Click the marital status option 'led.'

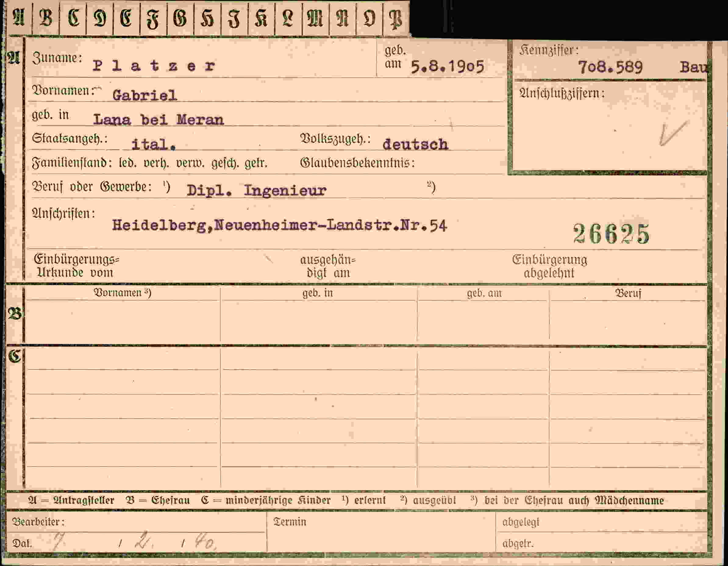tap(128, 163)
